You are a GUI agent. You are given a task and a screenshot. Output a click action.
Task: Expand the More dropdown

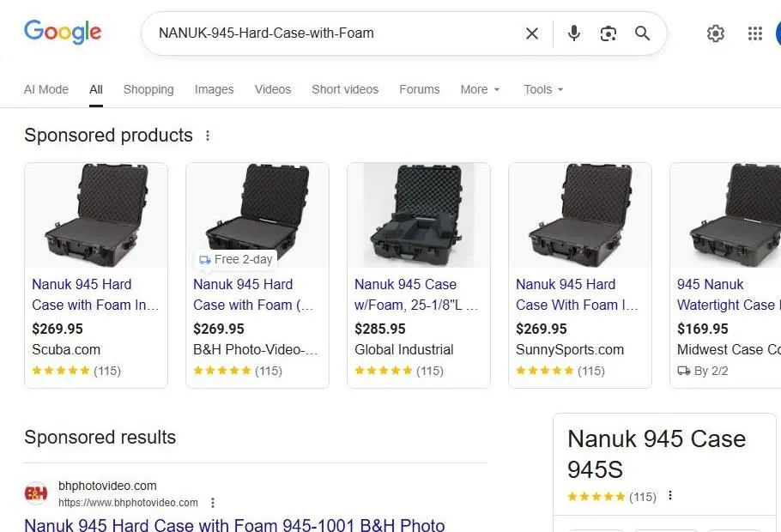tap(480, 89)
